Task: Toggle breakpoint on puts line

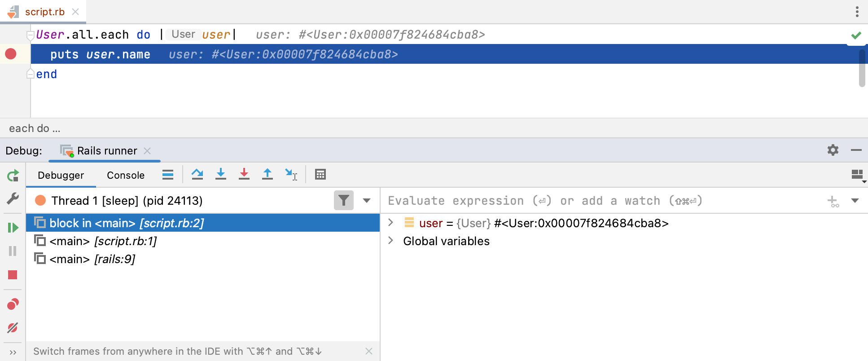Action: [x=11, y=54]
